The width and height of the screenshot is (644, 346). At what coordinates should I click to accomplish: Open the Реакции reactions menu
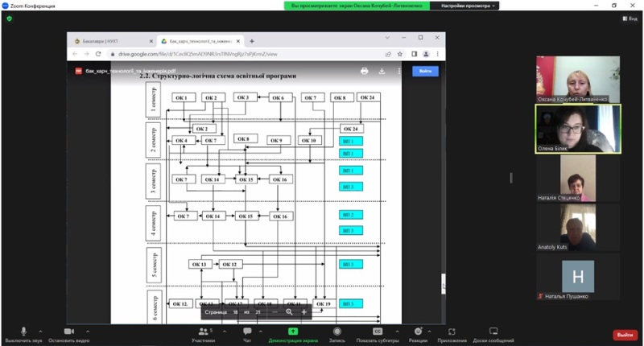[418, 334]
